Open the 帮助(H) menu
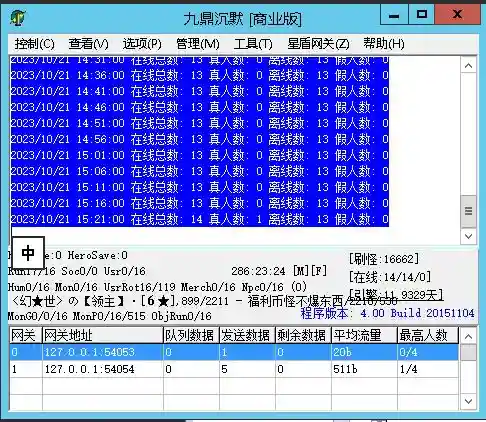This screenshot has width=486, height=422. [384, 44]
